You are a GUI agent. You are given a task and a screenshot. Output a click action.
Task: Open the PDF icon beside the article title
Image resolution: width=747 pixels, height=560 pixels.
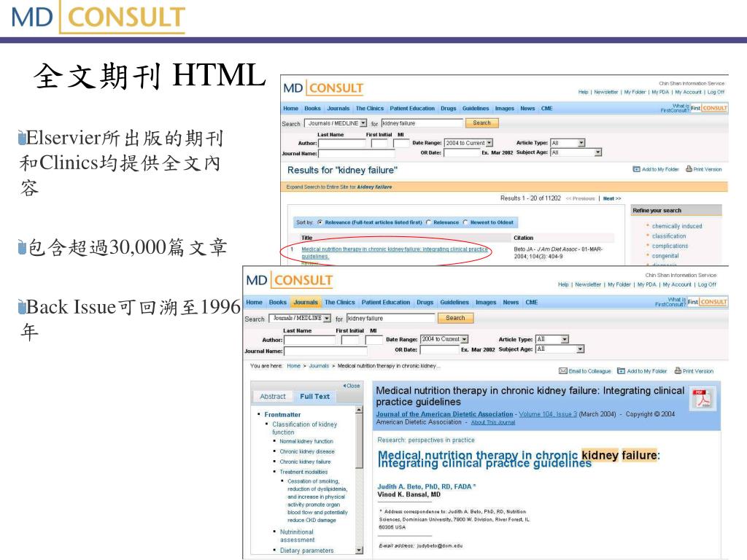click(703, 399)
